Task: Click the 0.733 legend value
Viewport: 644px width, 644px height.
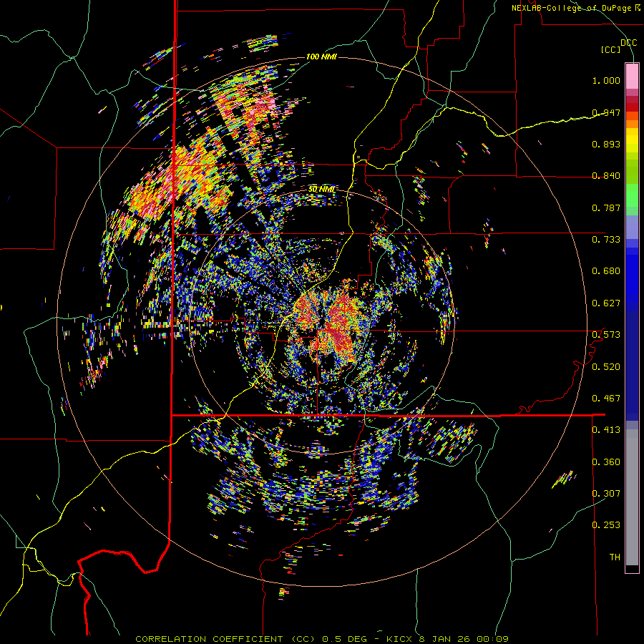Action: pos(606,240)
